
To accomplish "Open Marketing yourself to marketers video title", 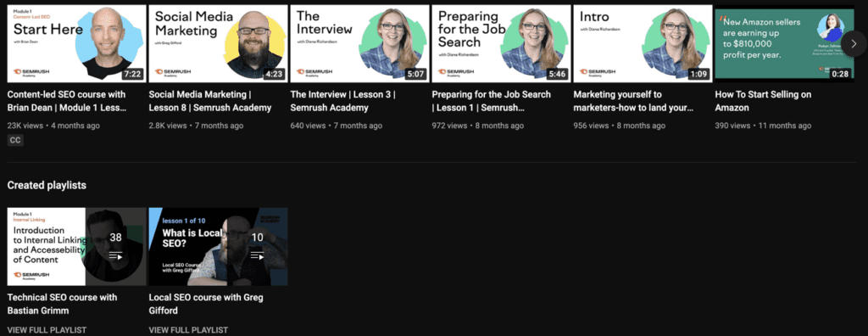I will tap(634, 101).
